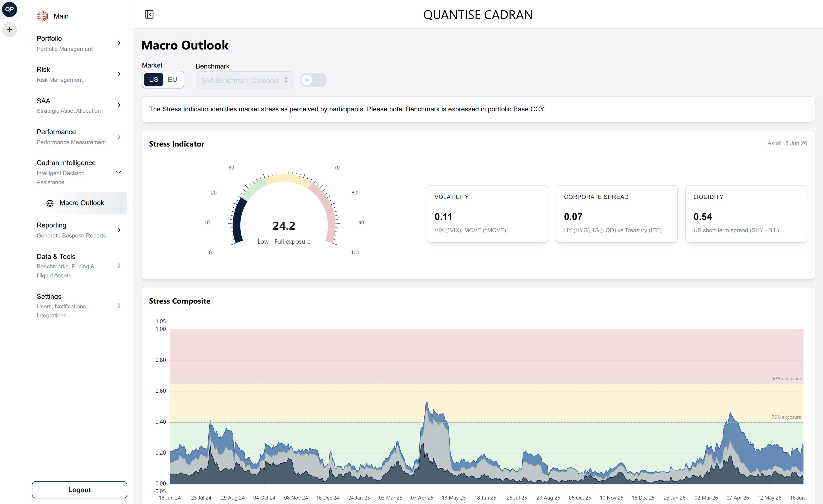Expand the Data & Tools chevron

point(119,266)
